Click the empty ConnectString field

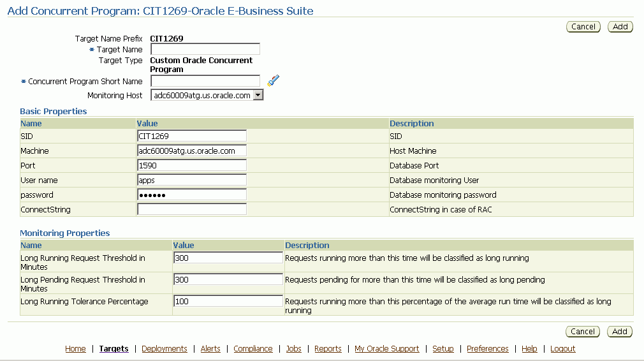tap(192, 209)
